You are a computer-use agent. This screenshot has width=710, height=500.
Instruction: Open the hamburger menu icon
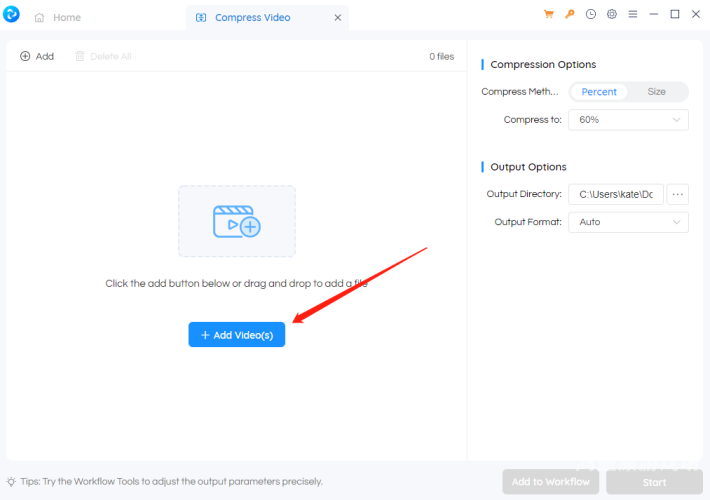(x=633, y=14)
